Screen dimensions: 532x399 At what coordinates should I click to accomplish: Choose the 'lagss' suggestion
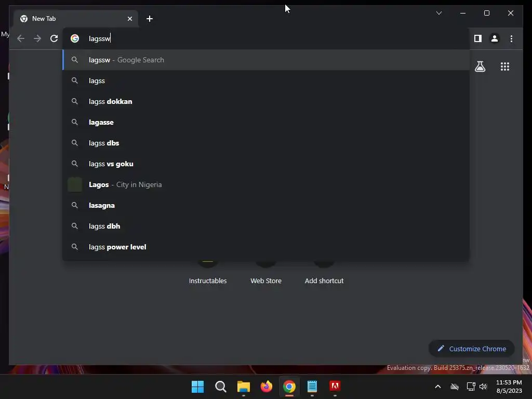[x=266, y=81]
